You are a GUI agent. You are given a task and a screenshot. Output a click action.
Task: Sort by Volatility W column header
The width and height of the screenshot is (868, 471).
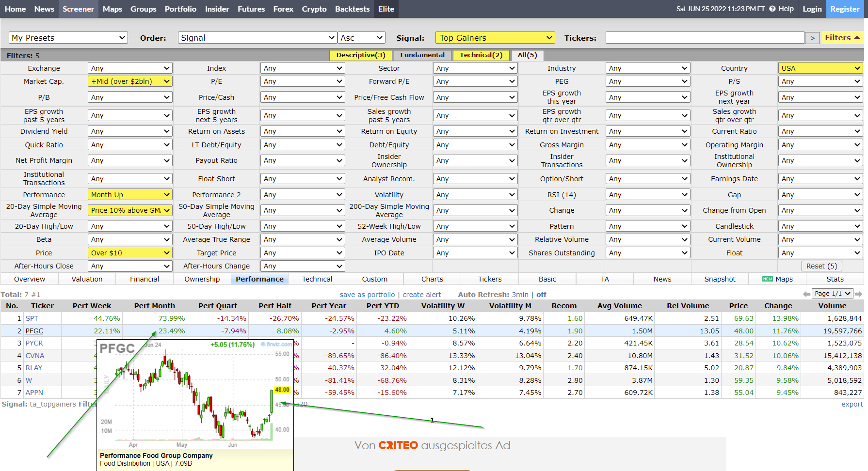coord(443,306)
